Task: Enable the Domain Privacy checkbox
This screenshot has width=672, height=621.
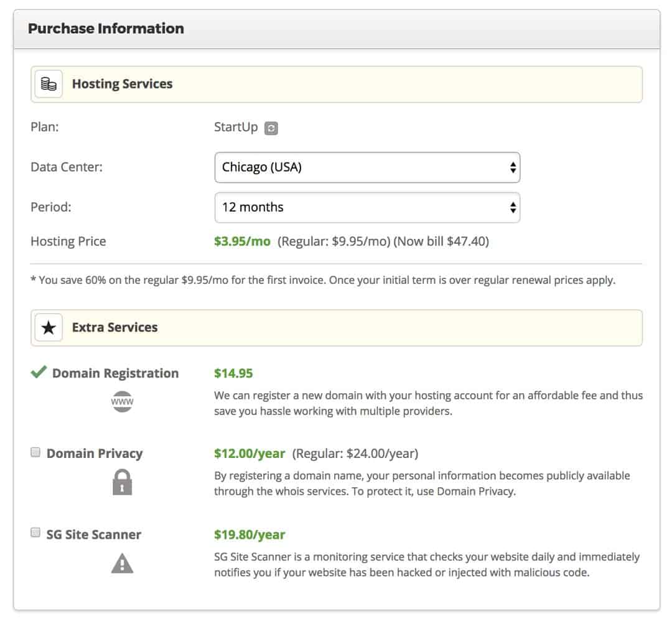Action: point(37,451)
